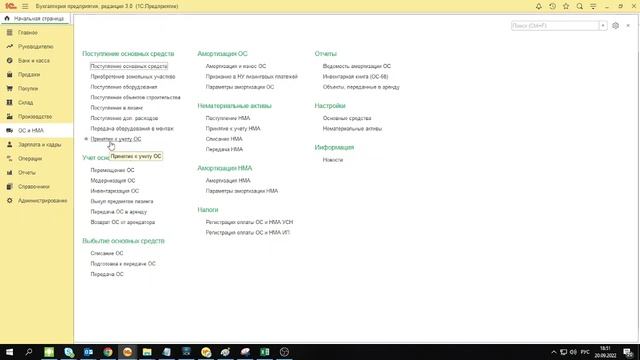Open the Производство section
Image resolution: width=640 pixels, height=360 pixels.
tap(35, 117)
